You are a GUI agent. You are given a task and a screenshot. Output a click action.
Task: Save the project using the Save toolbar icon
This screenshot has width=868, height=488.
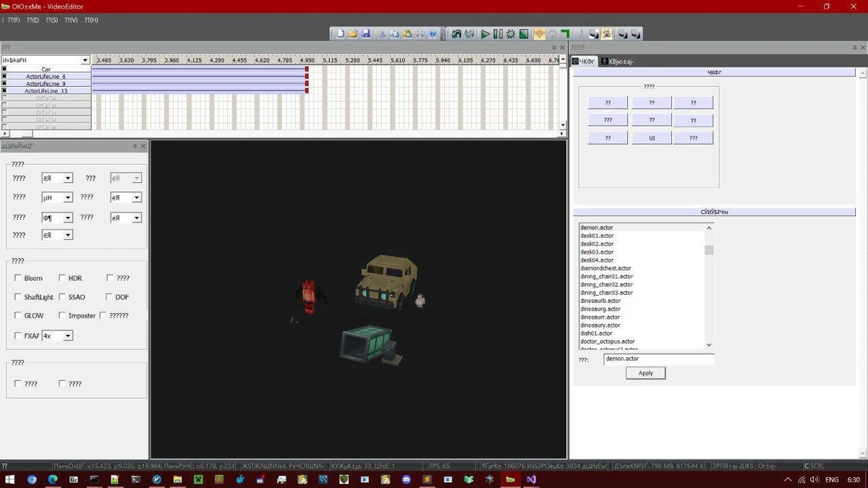(365, 33)
